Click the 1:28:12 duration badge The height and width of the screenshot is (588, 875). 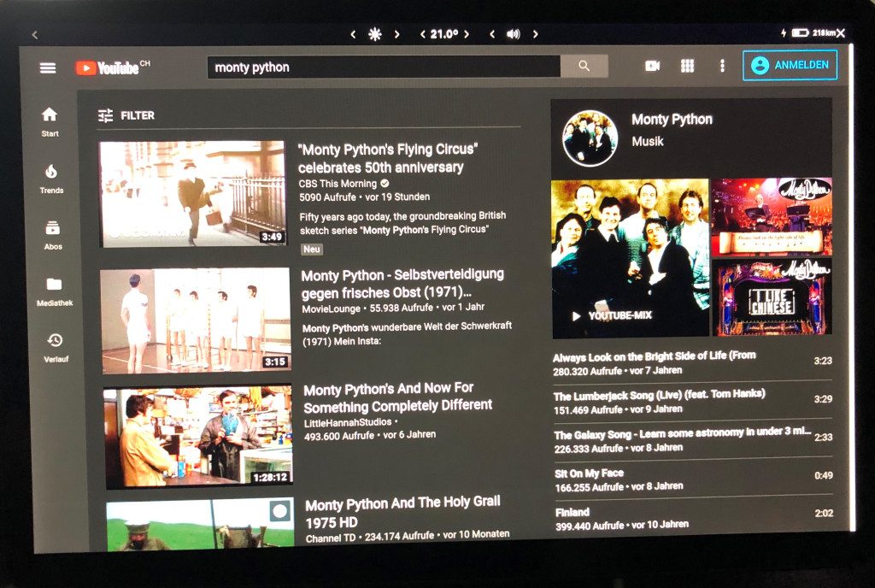pyautogui.click(x=269, y=477)
